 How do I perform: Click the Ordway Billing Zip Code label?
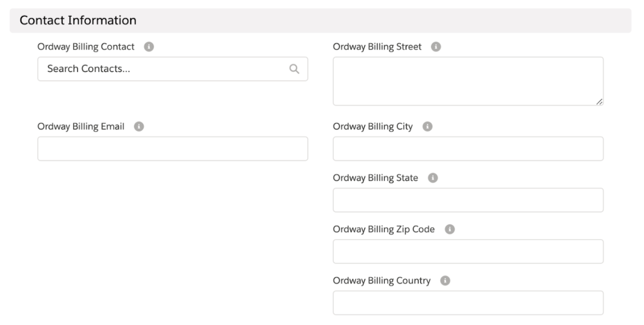tap(384, 229)
